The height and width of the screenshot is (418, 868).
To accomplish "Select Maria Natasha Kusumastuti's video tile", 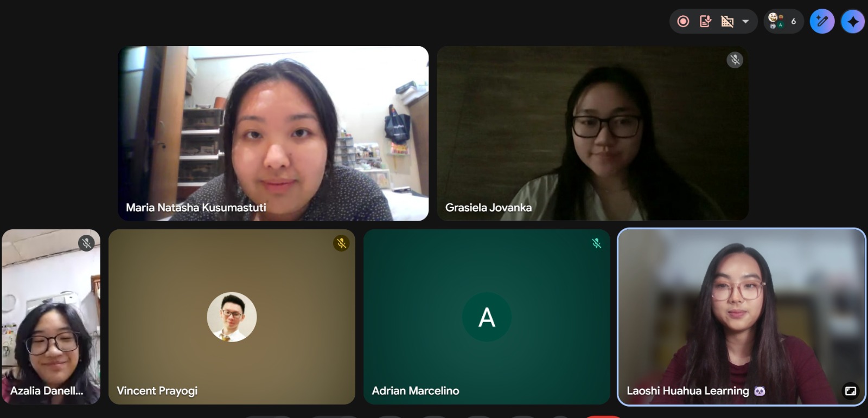I will coord(273,133).
